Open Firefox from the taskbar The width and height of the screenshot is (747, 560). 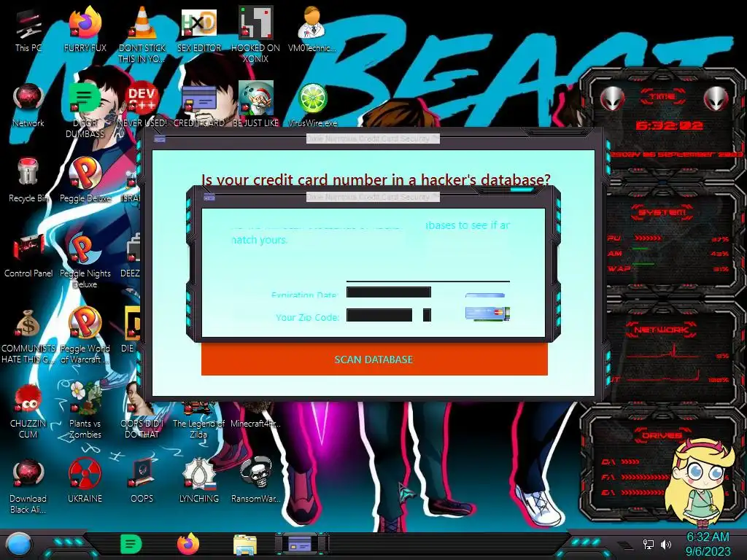pos(188,544)
